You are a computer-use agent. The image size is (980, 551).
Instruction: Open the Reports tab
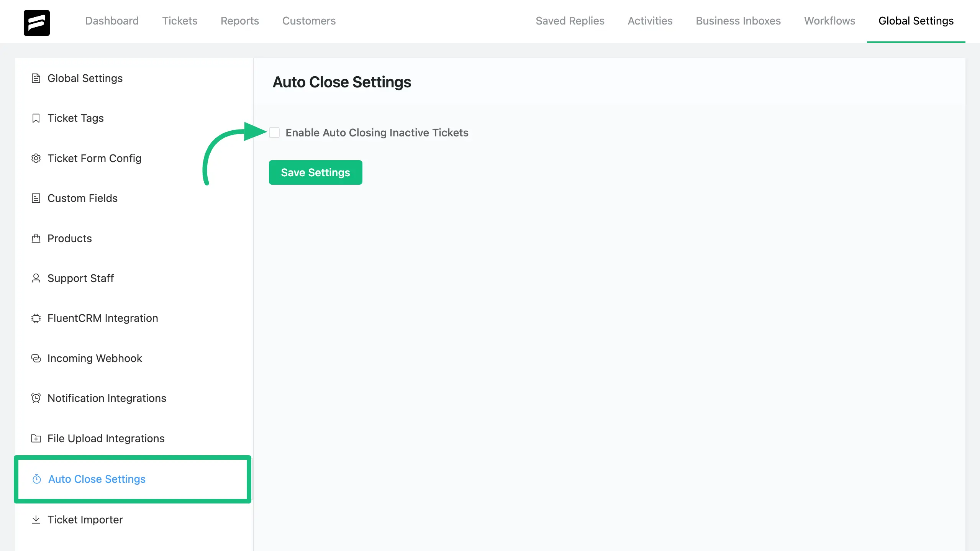point(240,21)
